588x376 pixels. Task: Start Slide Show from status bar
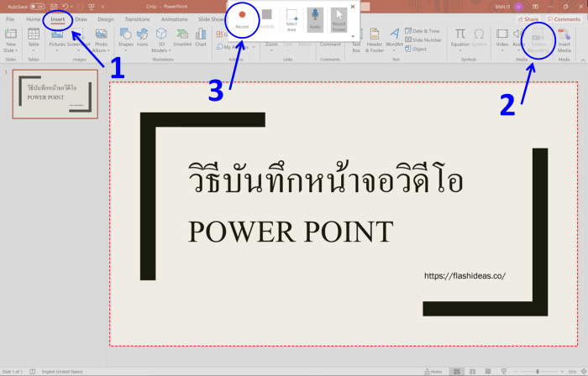tap(504, 372)
